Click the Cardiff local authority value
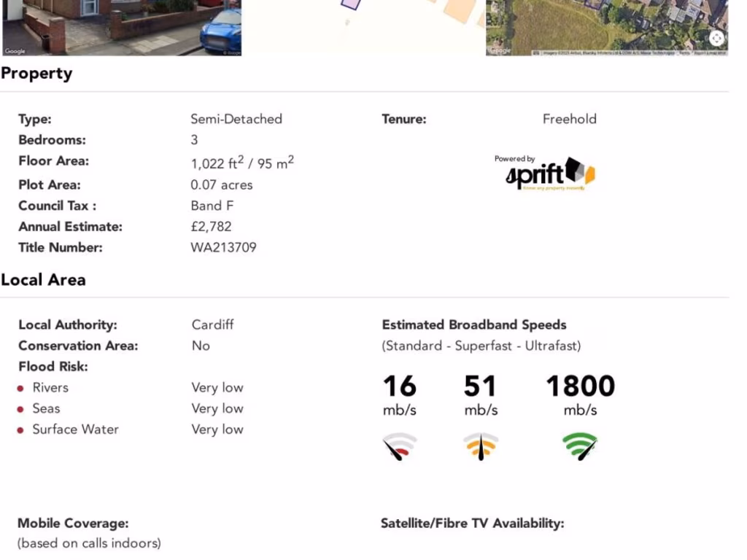747x560 pixels. (212, 324)
